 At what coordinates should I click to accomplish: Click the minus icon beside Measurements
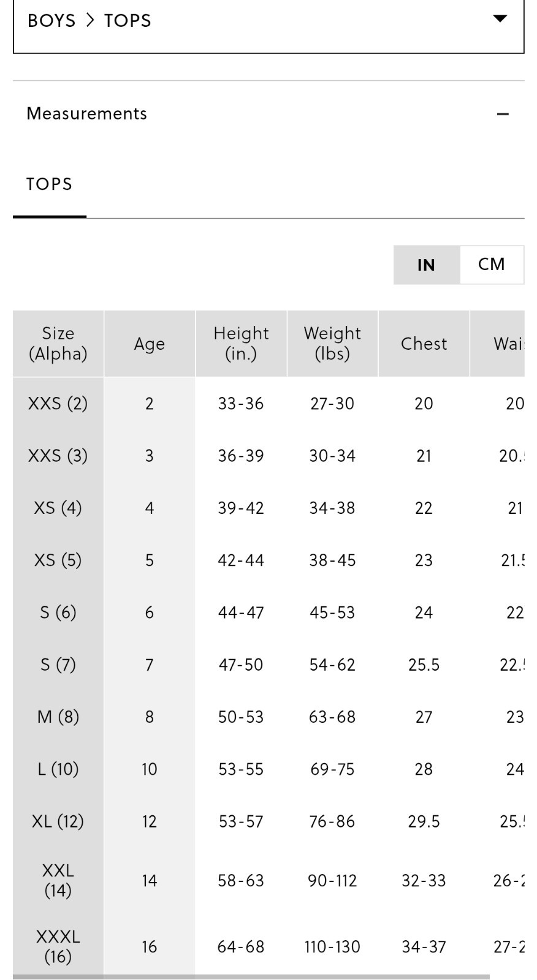tap(503, 114)
